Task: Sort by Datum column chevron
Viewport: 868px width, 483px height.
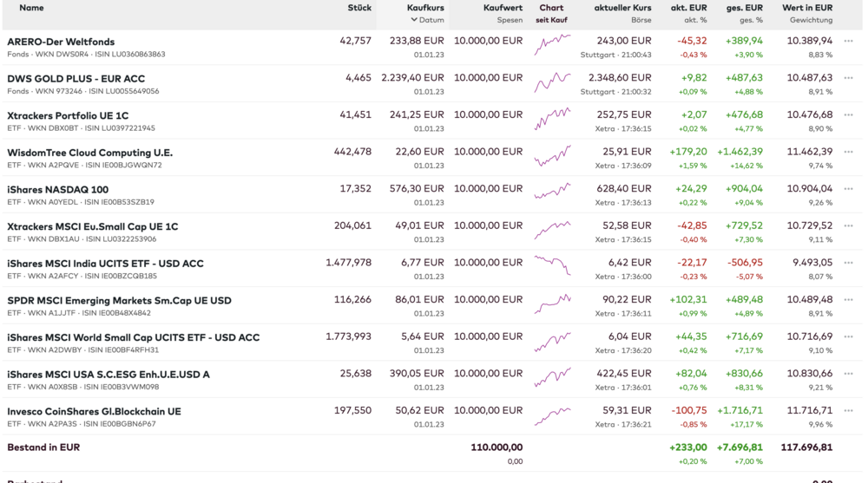Action: coord(414,20)
